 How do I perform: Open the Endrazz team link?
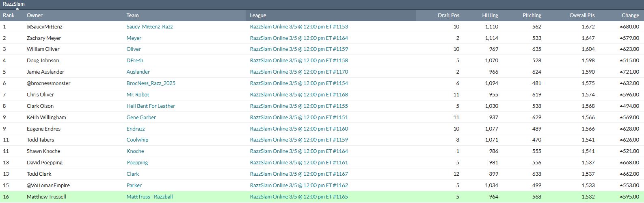point(136,129)
